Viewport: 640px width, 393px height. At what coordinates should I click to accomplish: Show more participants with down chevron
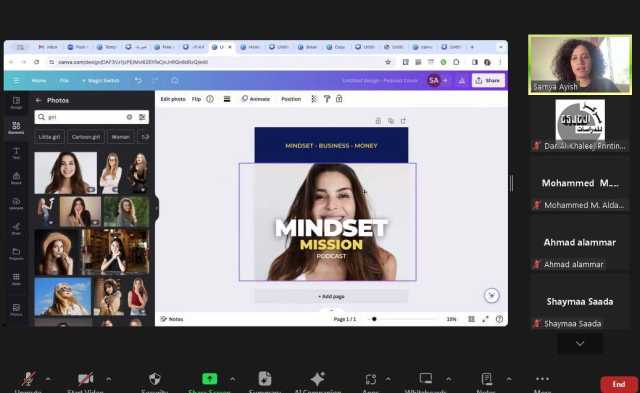580,344
